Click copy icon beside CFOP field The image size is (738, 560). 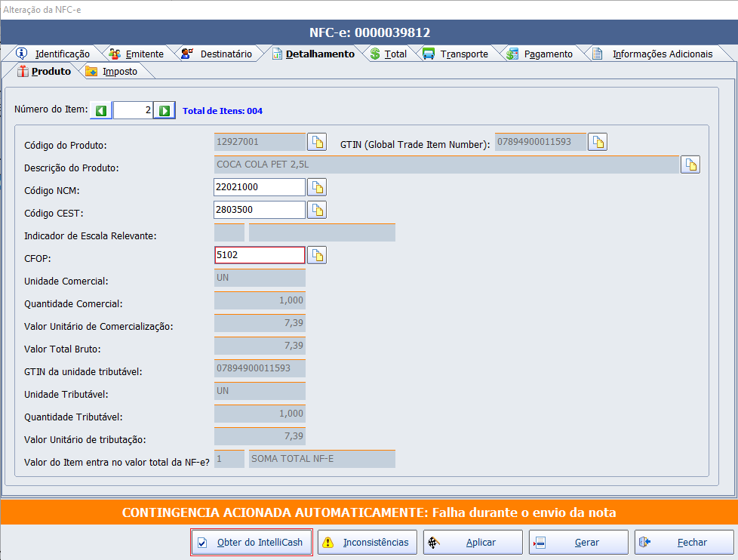[317, 255]
